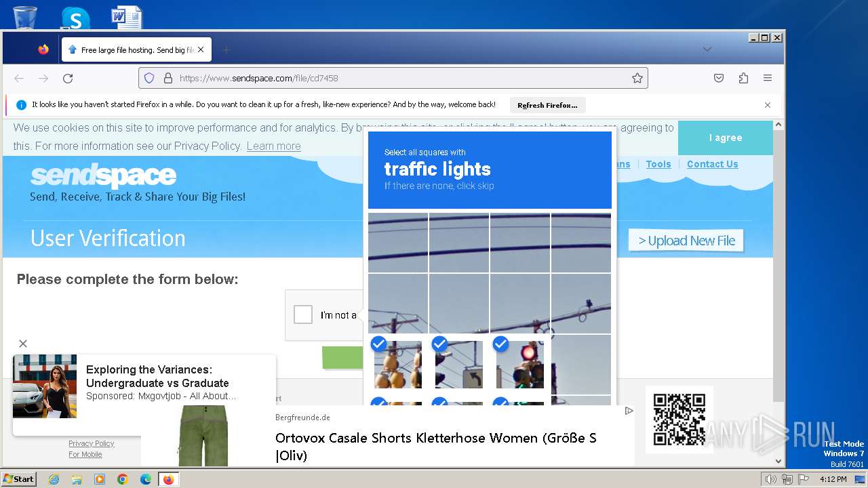This screenshot has height=488, width=868.
Task: Click the Firefox logo in the tab bar
Action: (x=43, y=49)
